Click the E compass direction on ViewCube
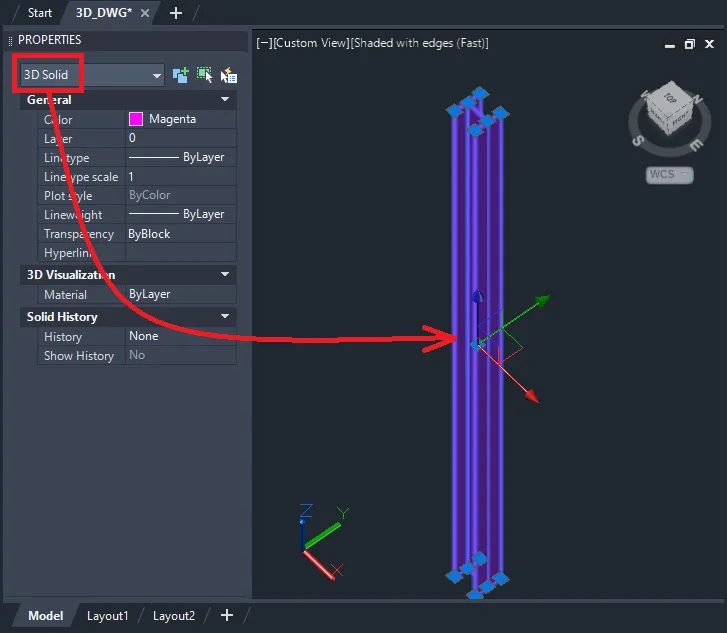Viewport: 727px width, 633px height. tap(696, 145)
